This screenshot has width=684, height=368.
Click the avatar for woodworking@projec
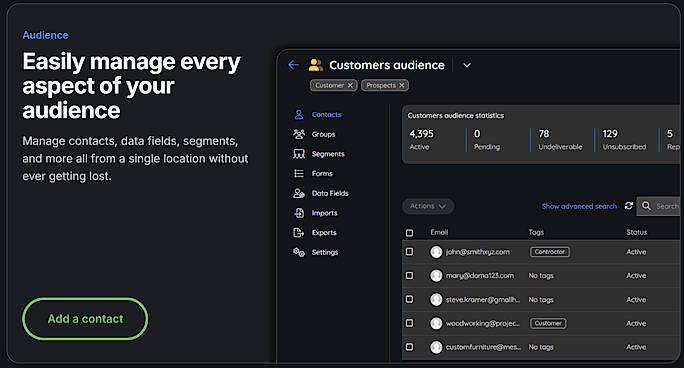436,323
